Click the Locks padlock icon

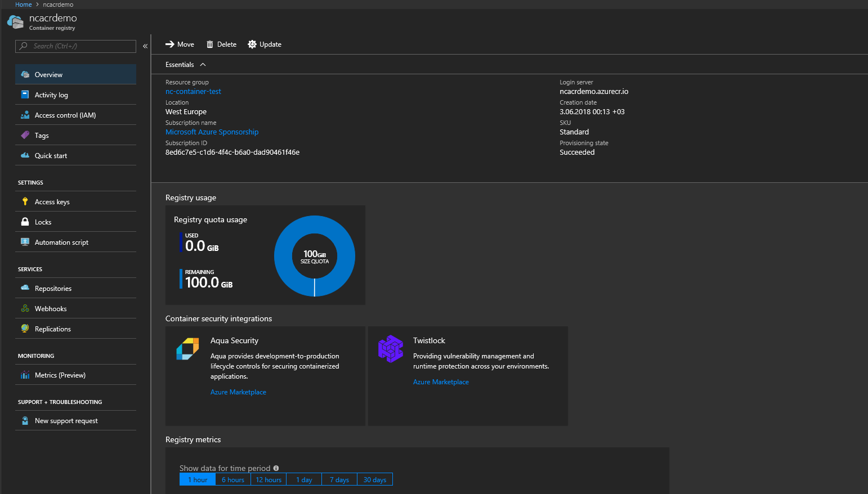click(x=25, y=222)
